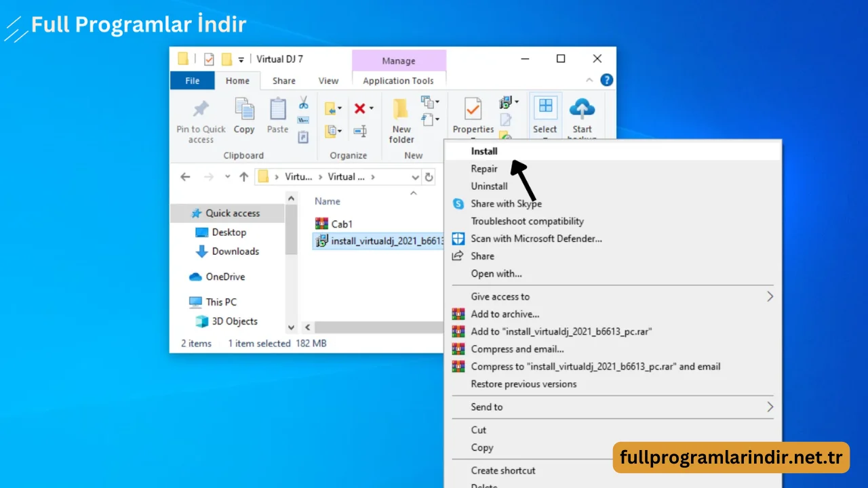Image resolution: width=868 pixels, height=488 pixels.
Task: Click the Paste clipboard icon
Action: point(278,108)
